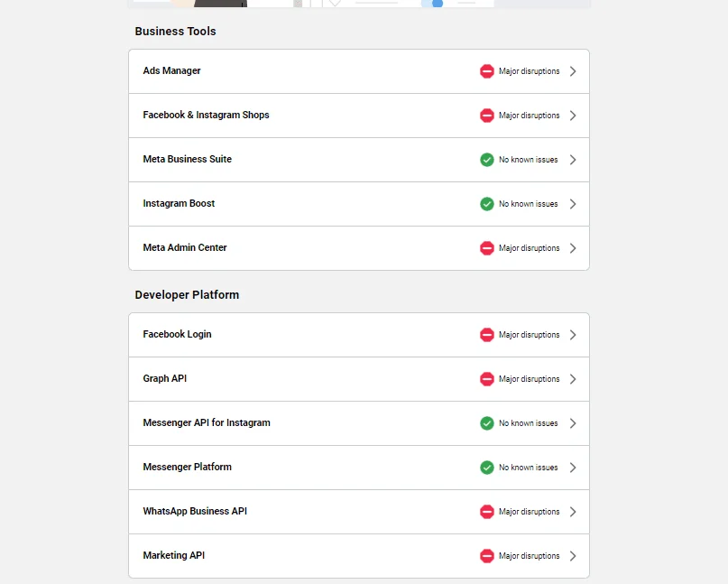Click the Business Tools section heading
The height and width of the screenshot is (584, 728).
pyautogui.click(x=175, y=31)
